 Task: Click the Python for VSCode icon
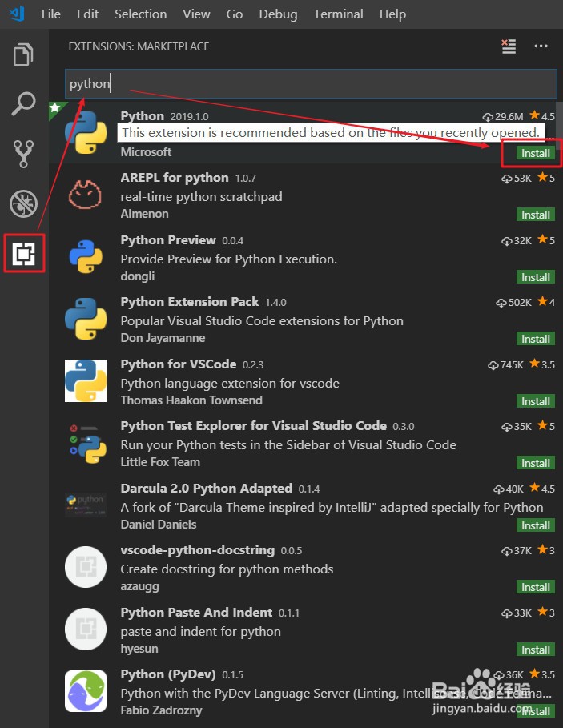pos(86,380)
